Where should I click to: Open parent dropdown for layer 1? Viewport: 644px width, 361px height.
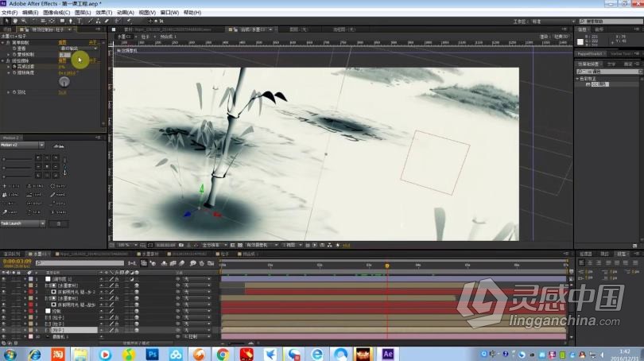[x=198, y=279]
